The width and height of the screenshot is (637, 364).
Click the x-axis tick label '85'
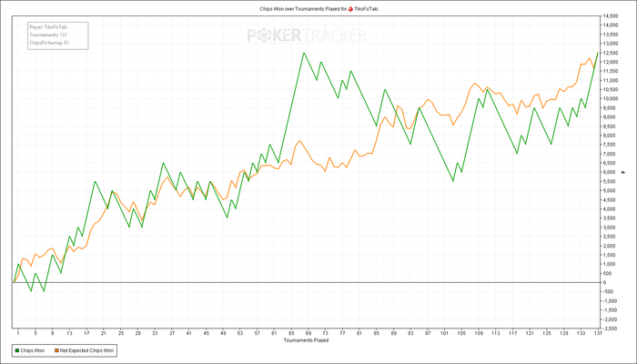pos(377,333)
